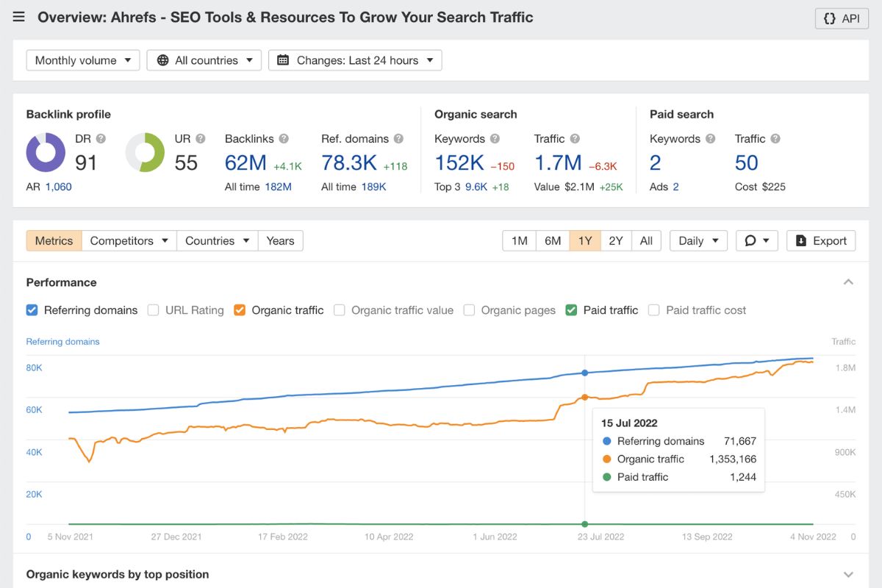This screenshot has width=882, height=588.
Task: Click blue Referring domains chart point marker
Action: pyautogui.click(x=585, y=373)
